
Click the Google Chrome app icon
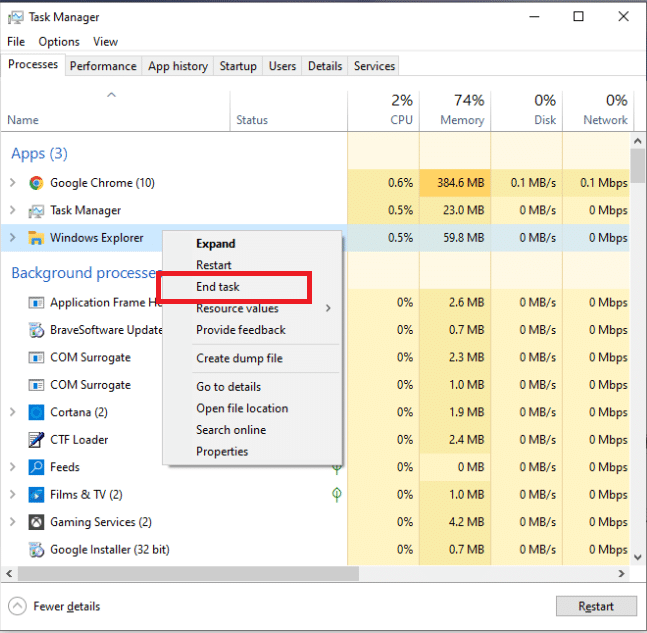click(x=36, y=183)
